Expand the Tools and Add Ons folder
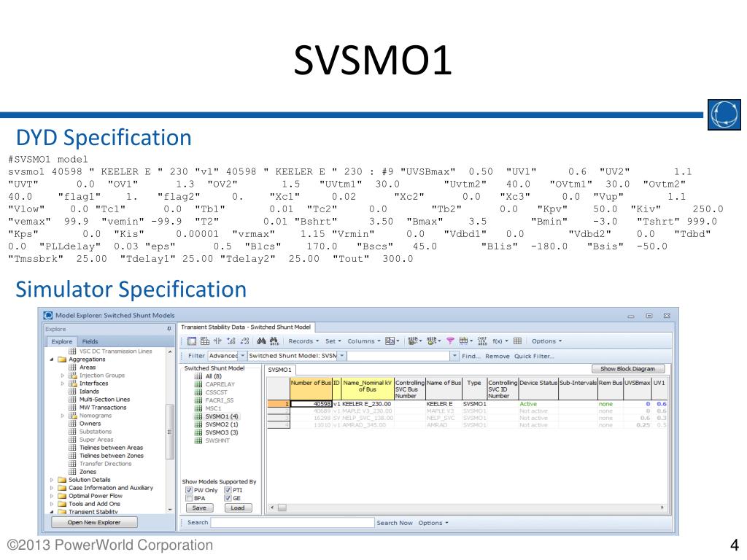Viewport: 747px width, 560px height. pos(52,505)
